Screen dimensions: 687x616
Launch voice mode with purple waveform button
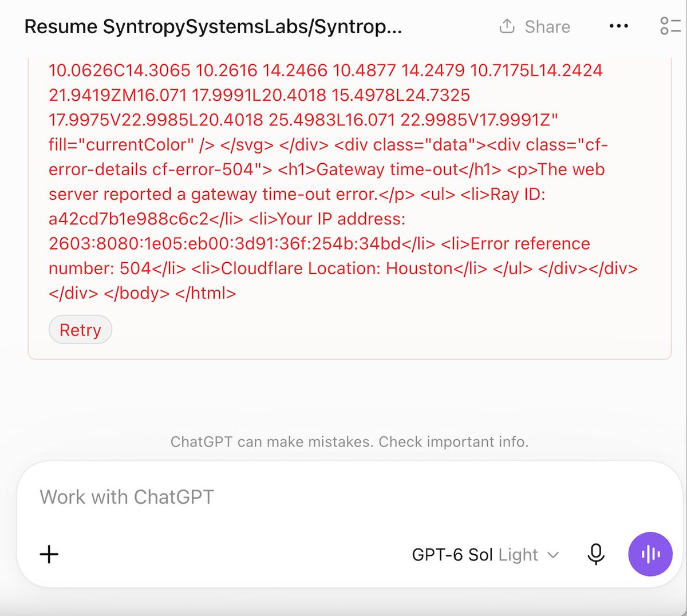coord(650,554)
